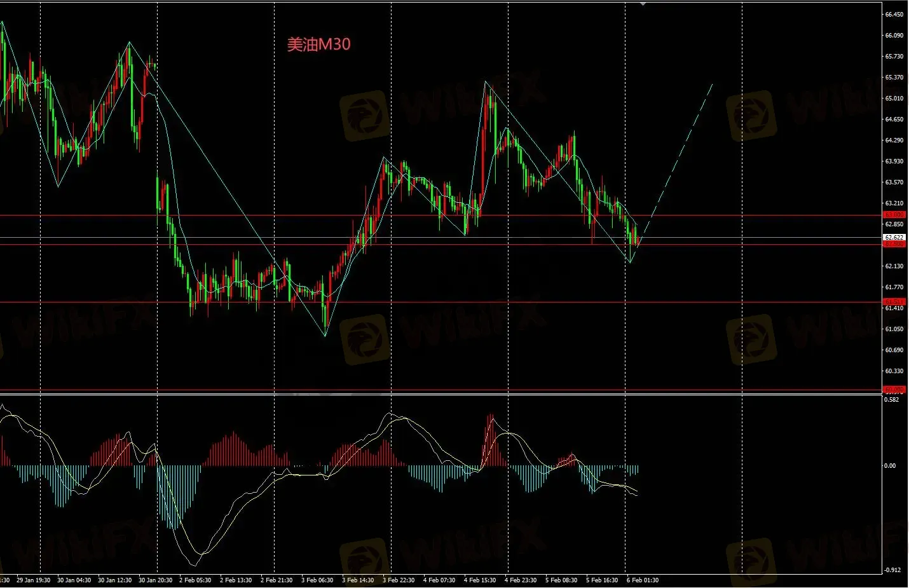Click the current price label 62.622
Image resolution: width=909 pixels, height=588 pixels.
click(894, 237)
